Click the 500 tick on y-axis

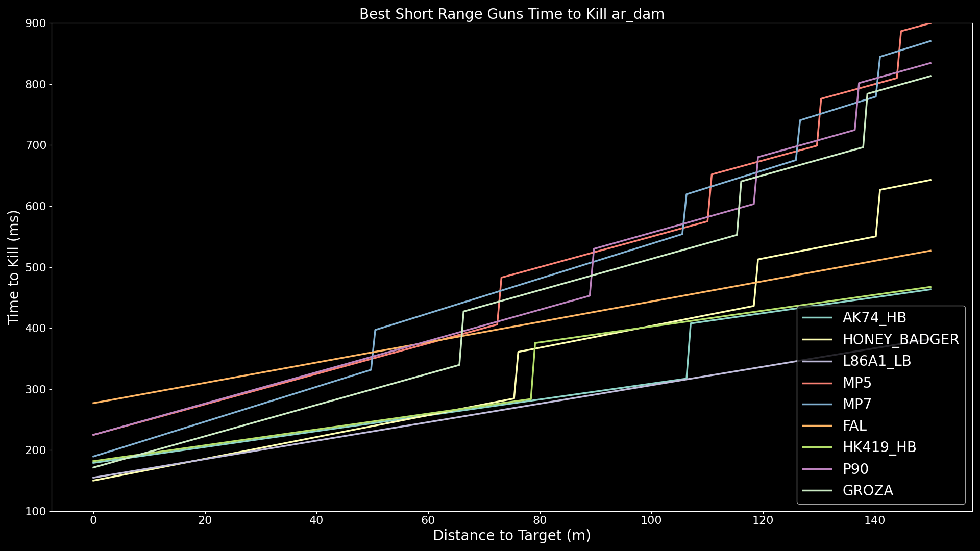tap(36, 267)
